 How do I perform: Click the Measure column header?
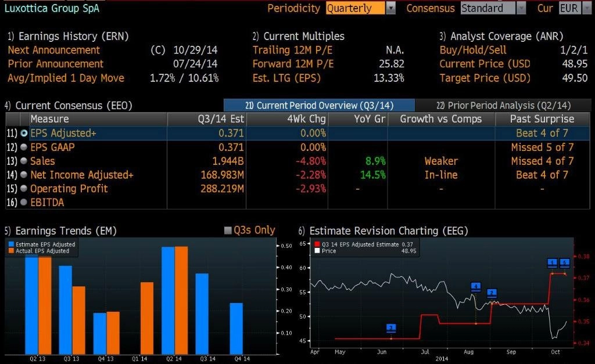[98, 119]
